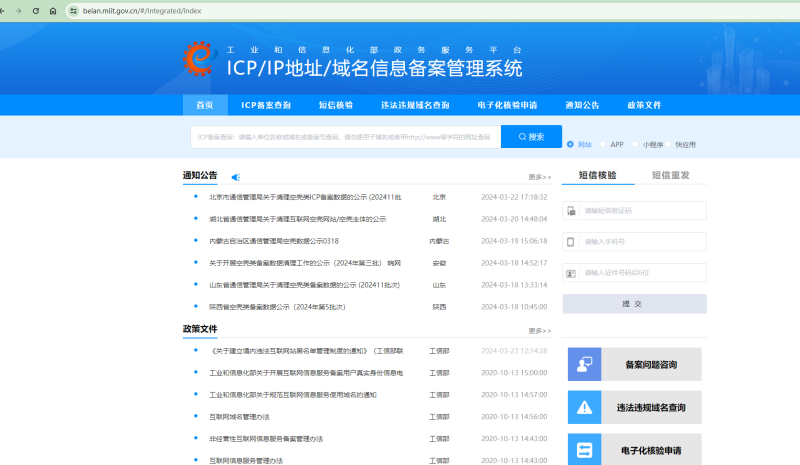
Task: Go to the browser home icon
Action: coord(53,11)
